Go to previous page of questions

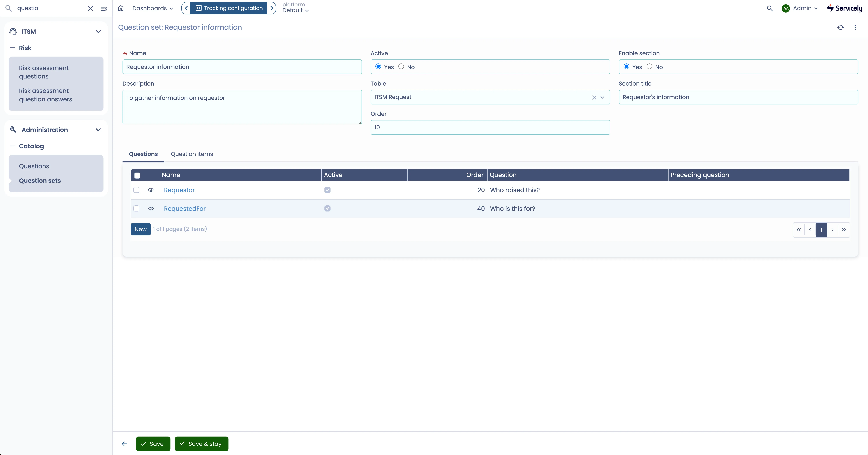click(x=810, y=230)
